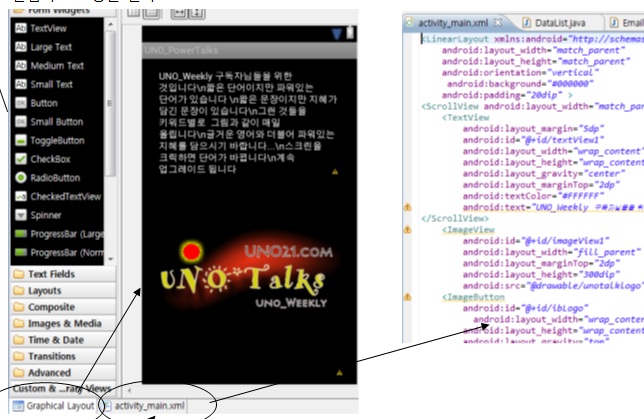Click the canvas horizontal scroll left arrow
Screen dimensions: 644x419
[129, 391]
